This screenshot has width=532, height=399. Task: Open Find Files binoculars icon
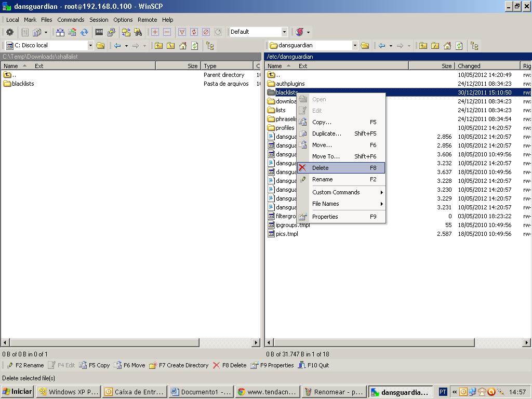[138, 32]
